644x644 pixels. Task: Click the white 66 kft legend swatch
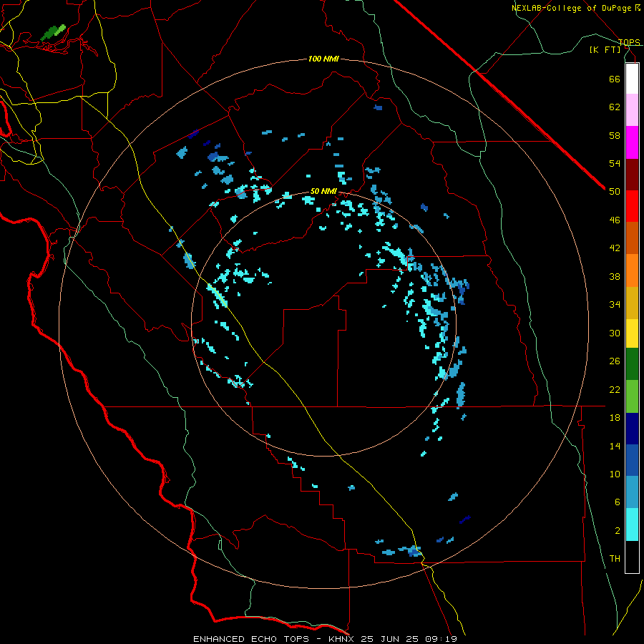tap(632, 79)
